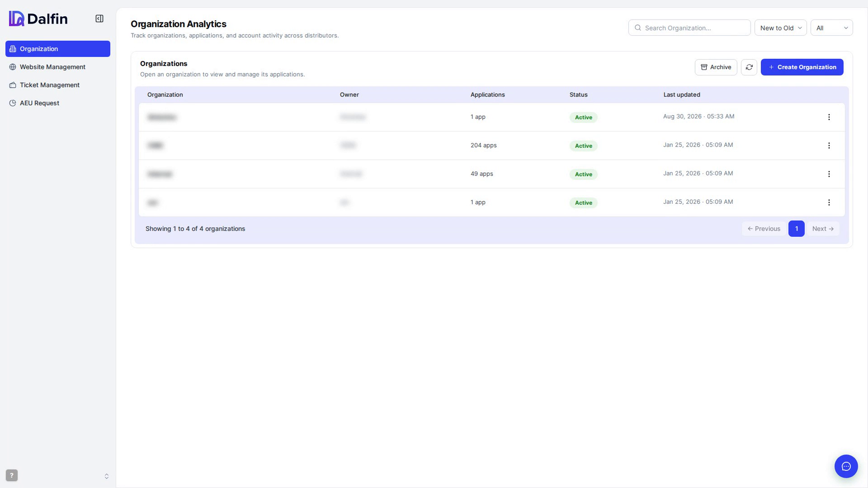Viewport: 868px width, 488px height.
Task: Go to Website Management
Action: (58, 67)
